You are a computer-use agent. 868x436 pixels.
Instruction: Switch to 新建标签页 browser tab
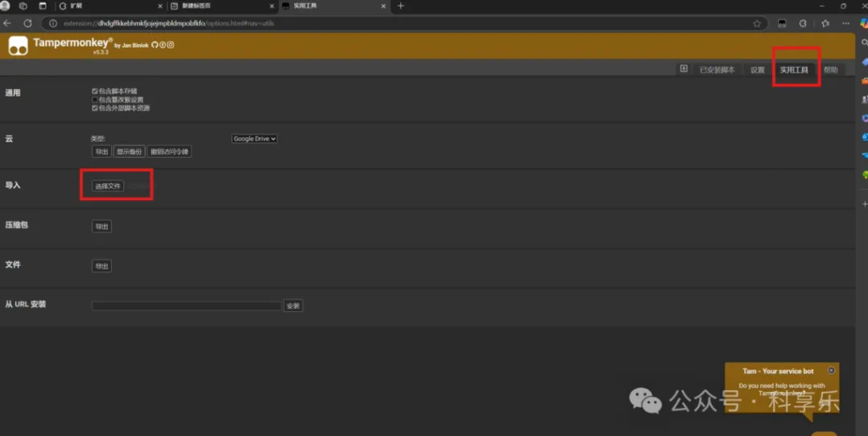pyautogui.click(x=221, y=6)
